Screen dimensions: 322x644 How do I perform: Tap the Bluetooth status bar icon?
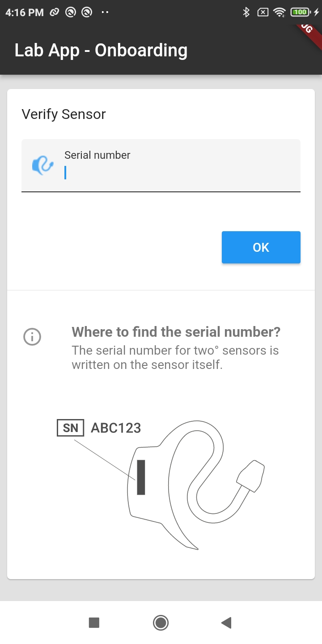pos(246,13)
